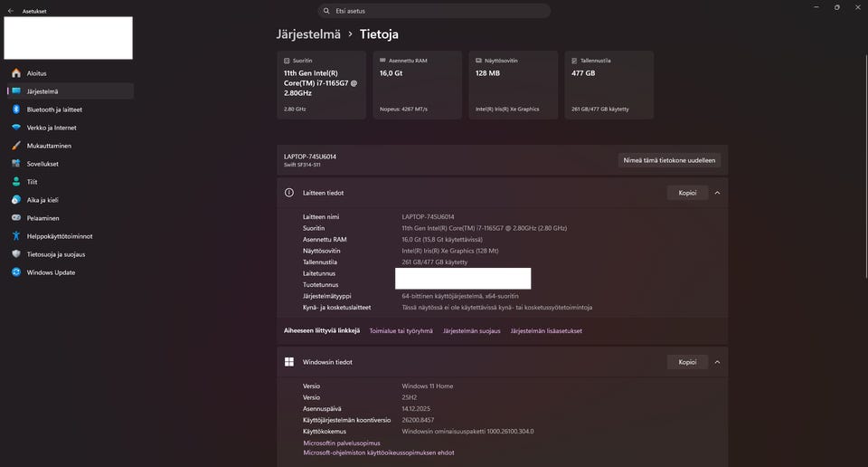Open the Aloitus home icon
868x467 pixels.
(16, 73)
